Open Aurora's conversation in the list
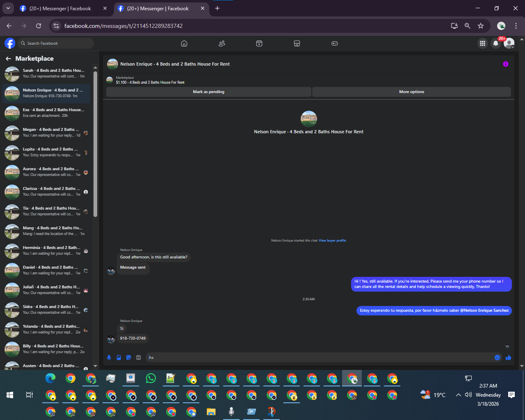Image resolution: width=525 pixels, height=420 pixels. pyautogui.click(x=46, y=172)
